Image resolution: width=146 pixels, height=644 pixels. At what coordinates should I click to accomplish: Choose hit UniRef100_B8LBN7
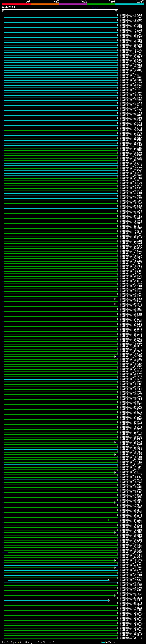pyautogui.click(x=131, y=48)
